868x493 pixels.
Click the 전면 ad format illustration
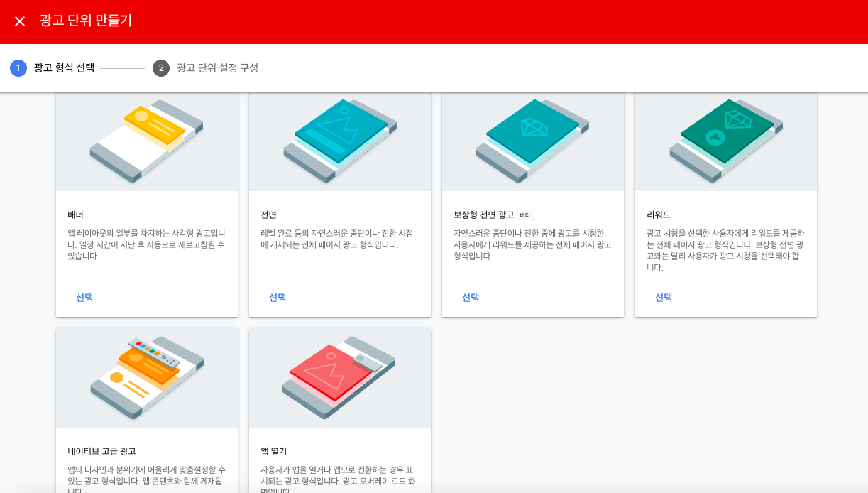point(340,142)
